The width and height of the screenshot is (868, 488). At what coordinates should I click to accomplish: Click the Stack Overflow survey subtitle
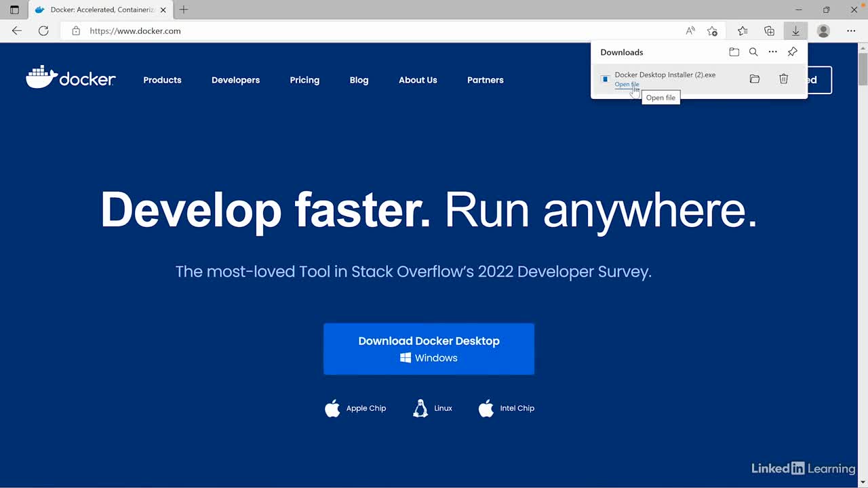tap(413, 272)
